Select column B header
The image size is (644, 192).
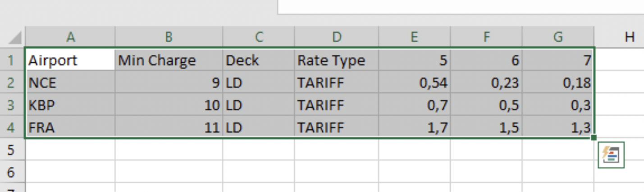point(169,37)
